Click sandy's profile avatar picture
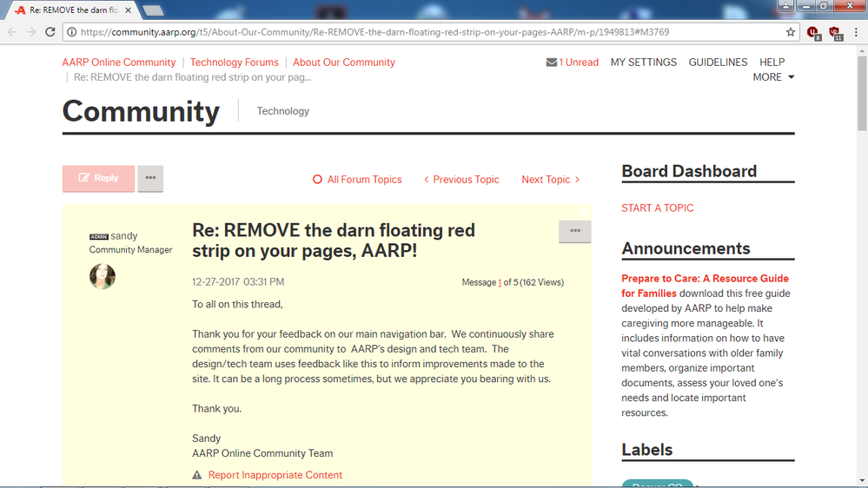The height and width of the screenshot is (488, 868). click(103, 276)
